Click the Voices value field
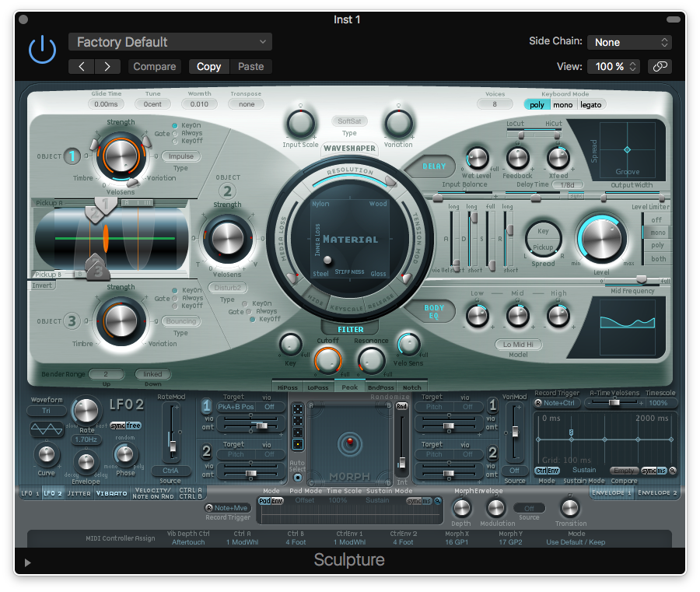This screenshot has height=592, width=700. pos(494,104)
